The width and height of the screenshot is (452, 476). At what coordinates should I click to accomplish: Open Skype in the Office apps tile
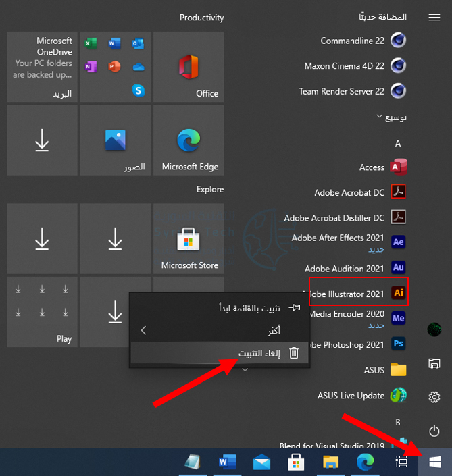click(139, 90)
